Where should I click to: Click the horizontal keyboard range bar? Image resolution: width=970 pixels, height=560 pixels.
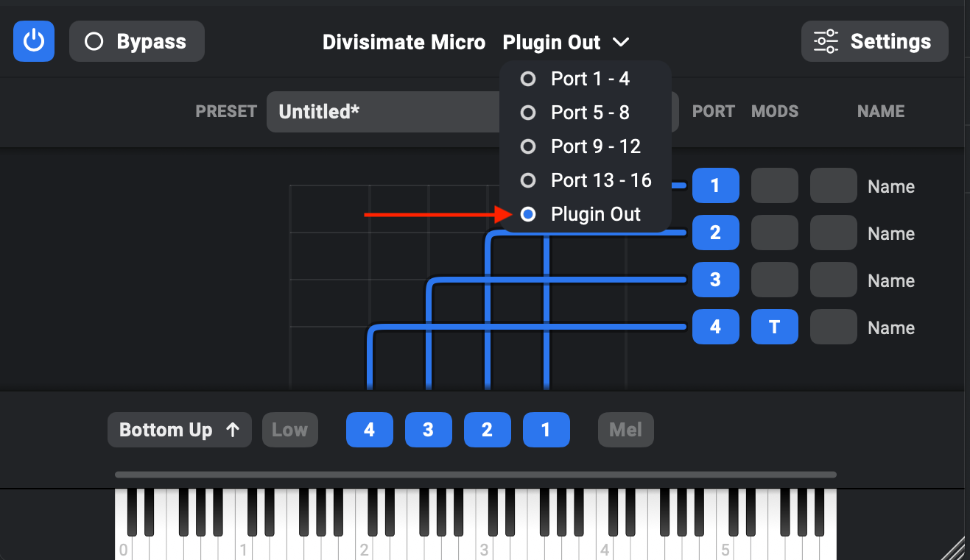(476, 475)
